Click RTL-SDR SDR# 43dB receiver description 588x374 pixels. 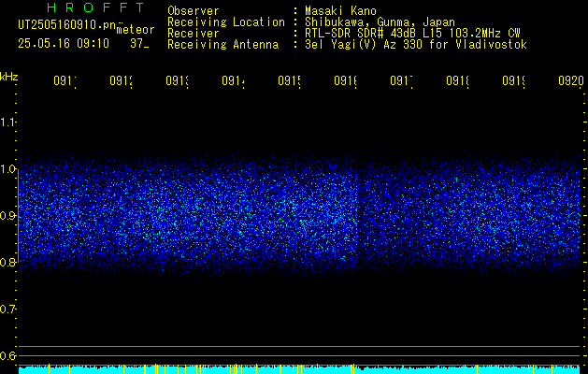click(412, 34)
